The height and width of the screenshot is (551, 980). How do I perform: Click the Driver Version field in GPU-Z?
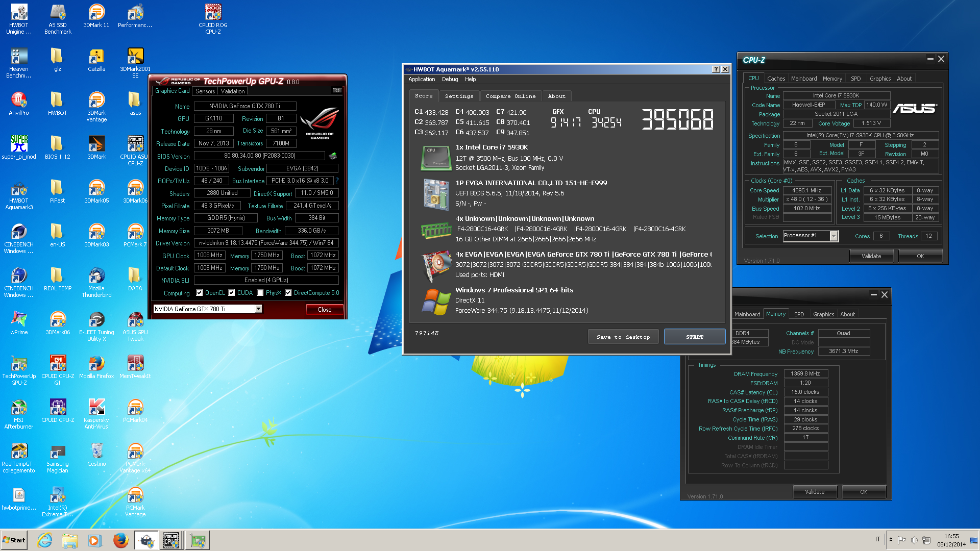coord(266,243)
